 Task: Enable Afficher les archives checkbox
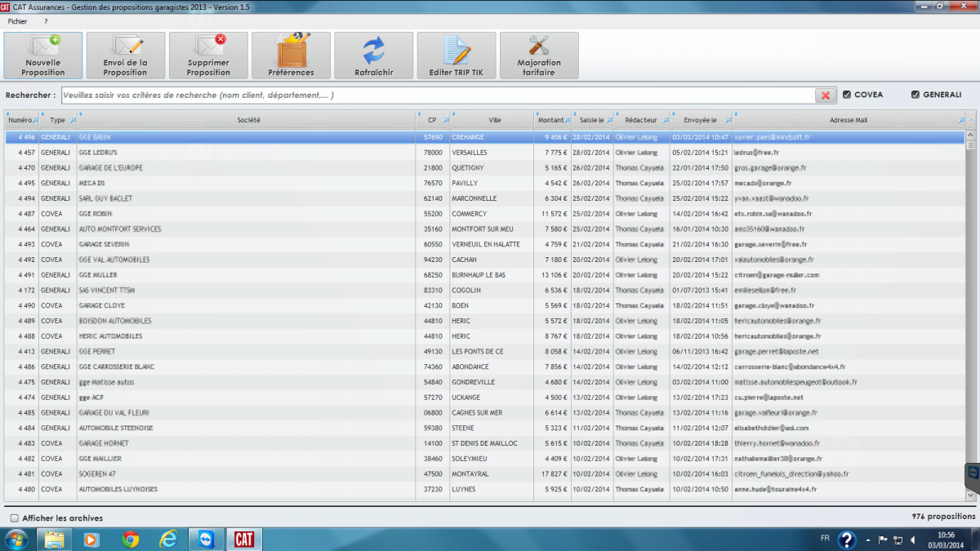pos(14,518)
